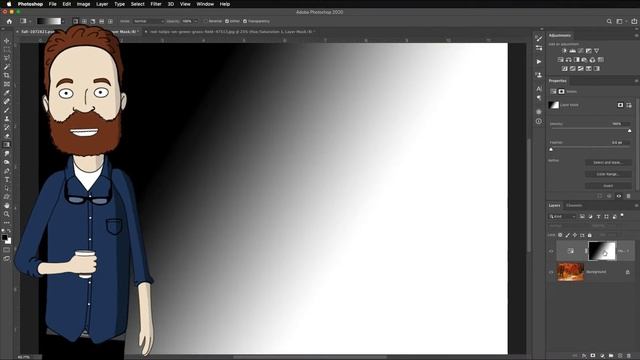The image size is (640, 360).
Task: Select the Hand tool
Action: (7, 205)
